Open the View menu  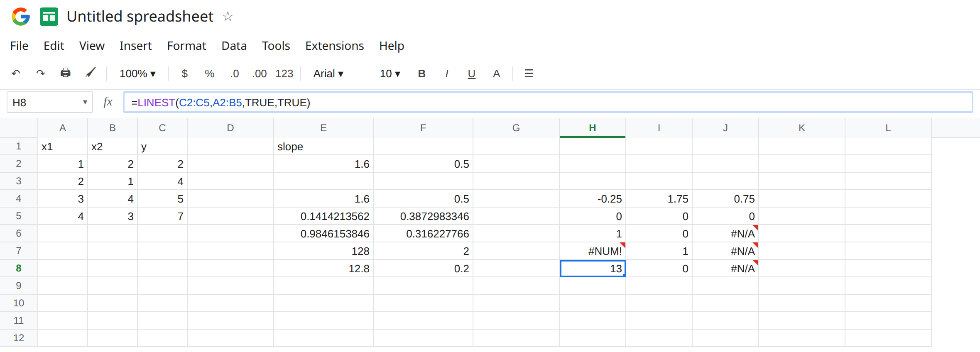[92, 46]
